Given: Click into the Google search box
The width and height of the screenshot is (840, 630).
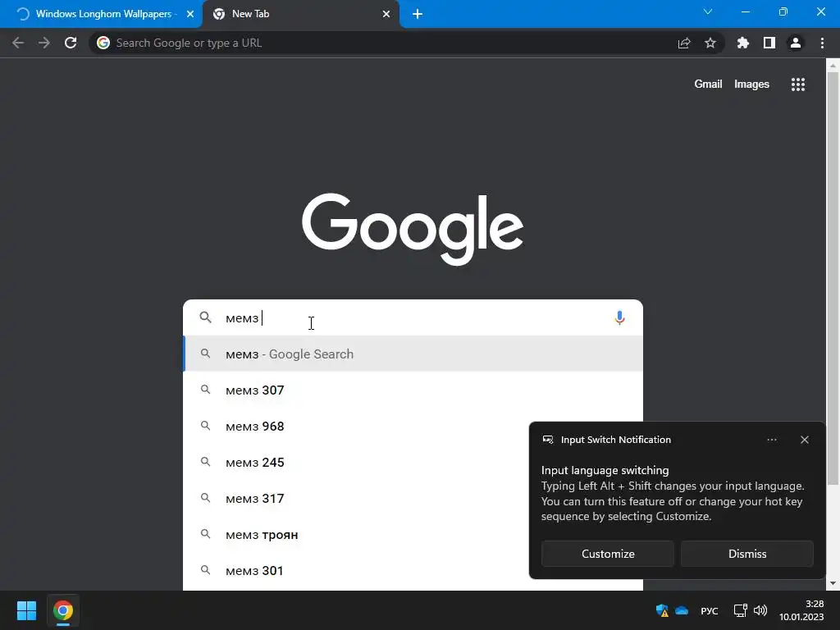Looking at the screenshot, I should [413, 317].
